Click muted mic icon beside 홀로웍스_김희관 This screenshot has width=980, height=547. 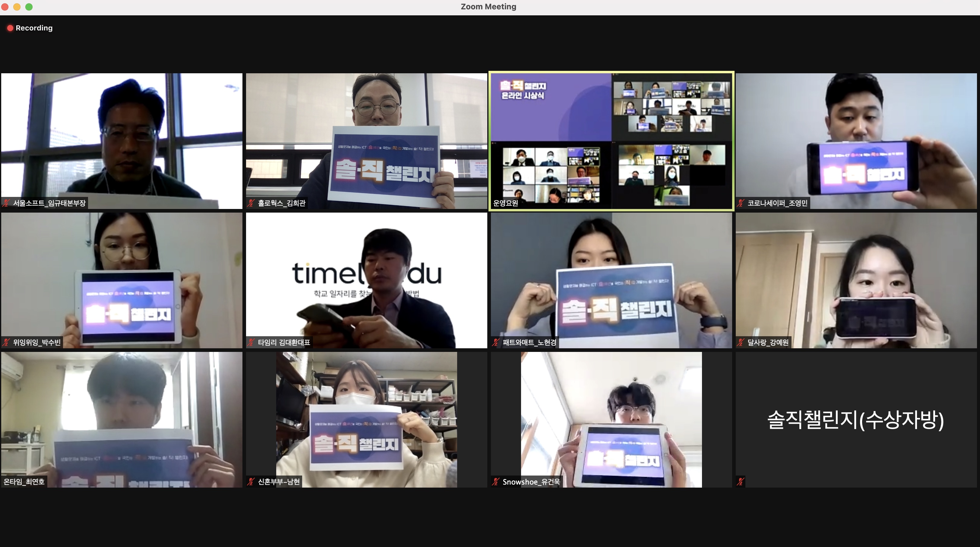click(250, 203)
